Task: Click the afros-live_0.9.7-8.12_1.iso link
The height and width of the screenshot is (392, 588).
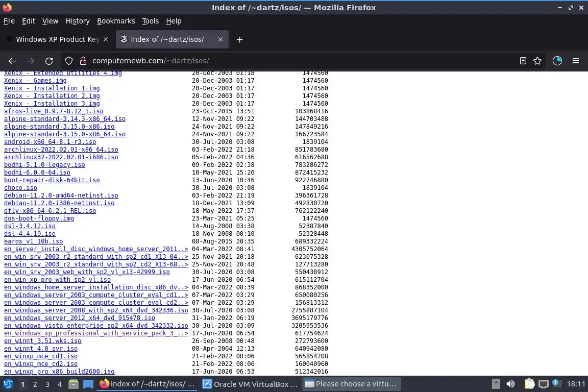Action: click(54, 111)
